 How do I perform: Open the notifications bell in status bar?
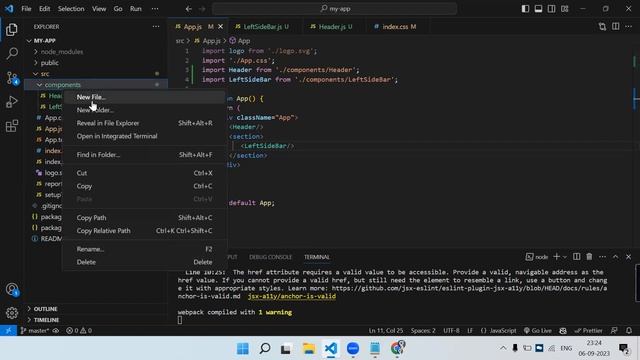click(x=629, y=331)
